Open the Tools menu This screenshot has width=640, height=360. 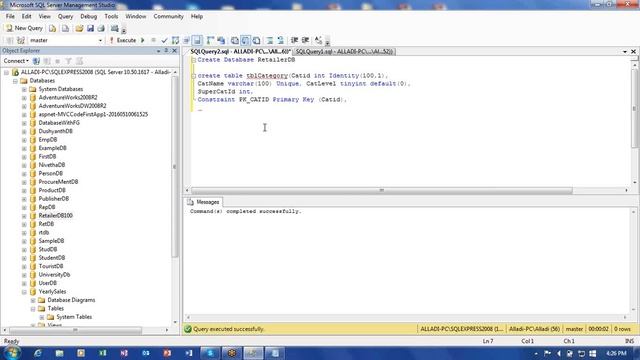coord(111,16)
